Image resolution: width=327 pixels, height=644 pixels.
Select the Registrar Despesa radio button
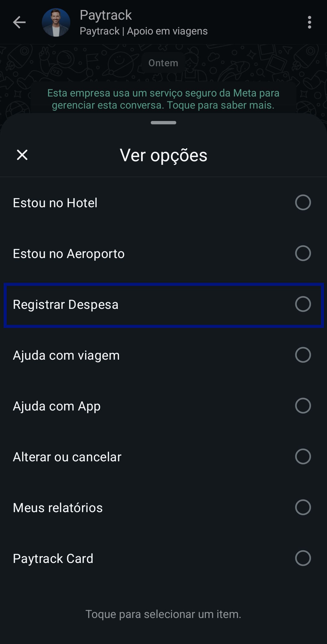(303, 304)
